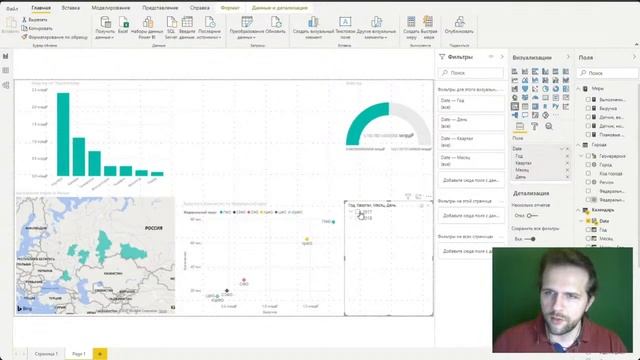Switch to the Формат ribbon tab
Screen dimensions: 640x360
(230, 8)
